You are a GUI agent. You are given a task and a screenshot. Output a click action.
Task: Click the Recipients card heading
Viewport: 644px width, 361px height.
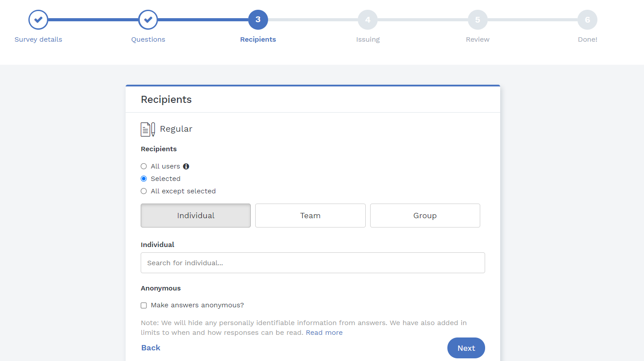point(166,99)
